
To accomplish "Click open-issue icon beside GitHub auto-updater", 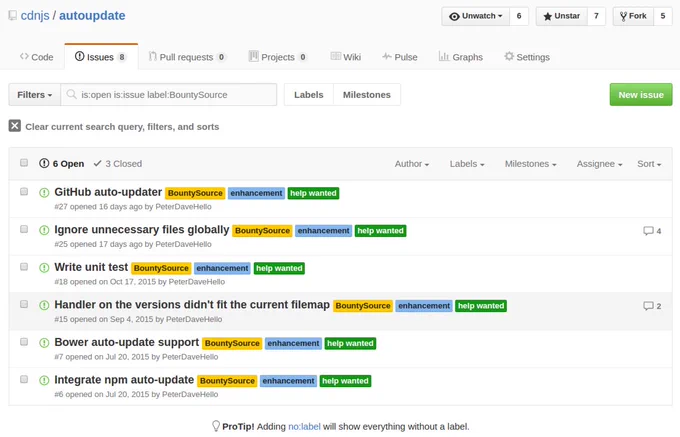I will coord(44,192).
